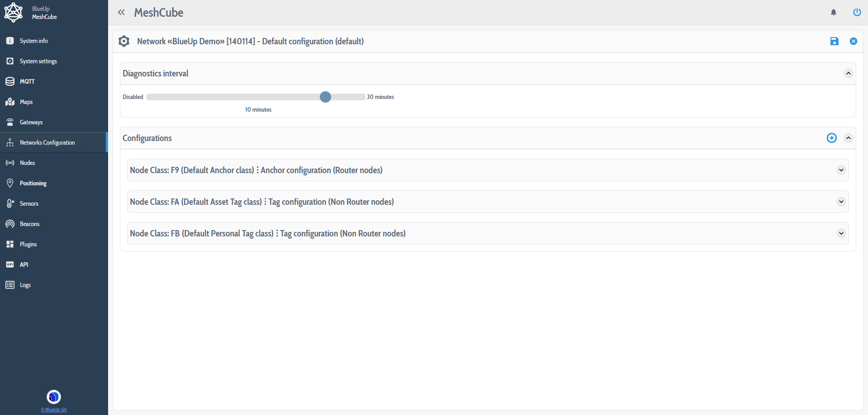Viewport: 868px width, 415px height.
Task: Open the System info page
Action: click(x=33, y=41)
